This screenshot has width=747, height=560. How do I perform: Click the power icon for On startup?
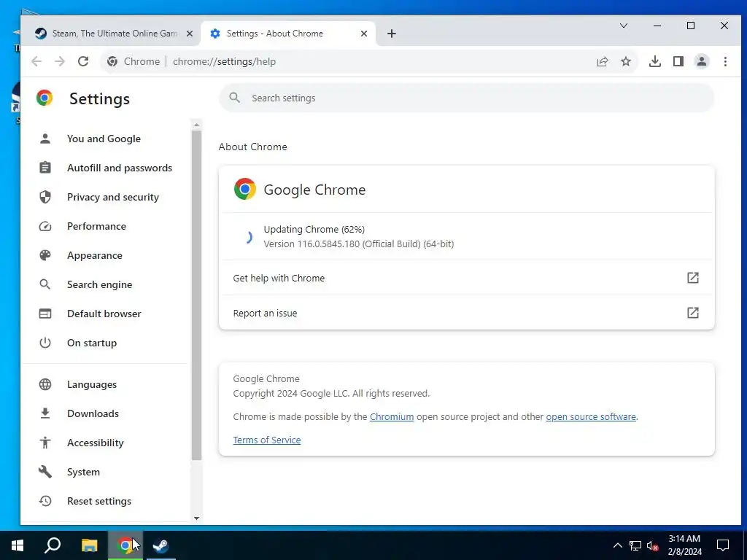coord(45,343)
